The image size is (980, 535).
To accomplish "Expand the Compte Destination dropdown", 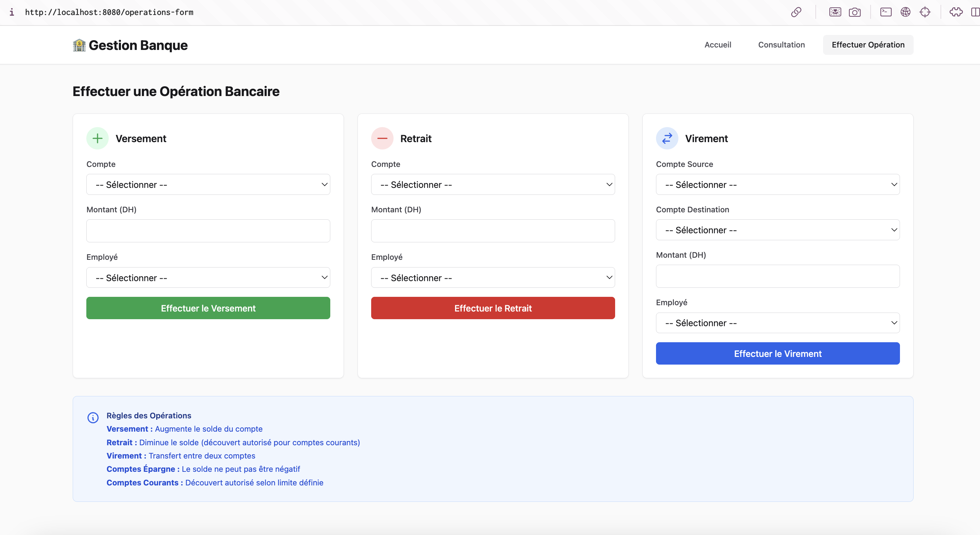I will (777, 230).
